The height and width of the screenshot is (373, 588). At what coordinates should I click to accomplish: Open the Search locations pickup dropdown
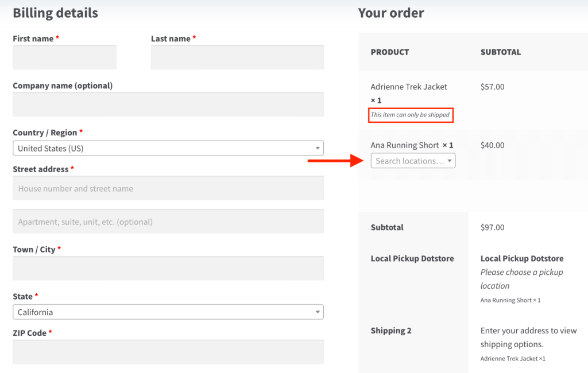click(x=413, y=161)
